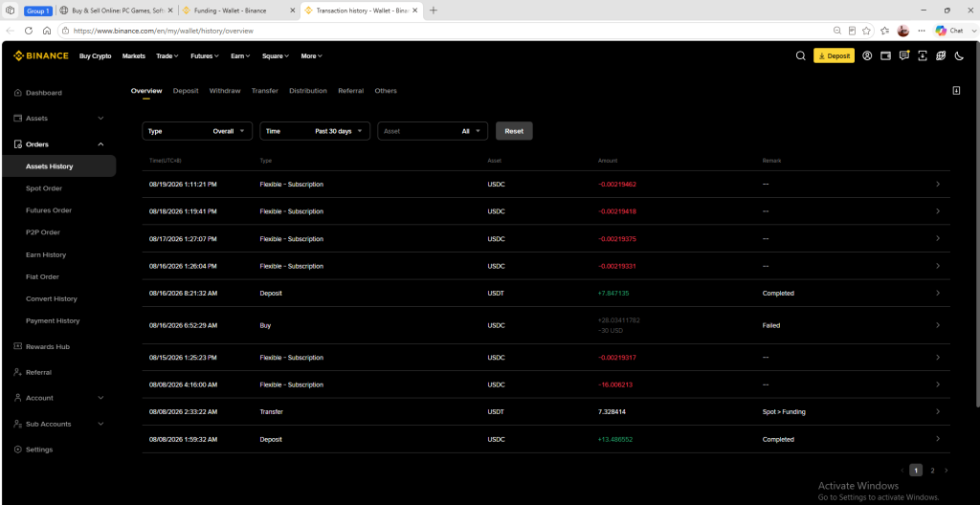Switch to the Referral history tab
This screenshot has height=505, width=980.
350,91
